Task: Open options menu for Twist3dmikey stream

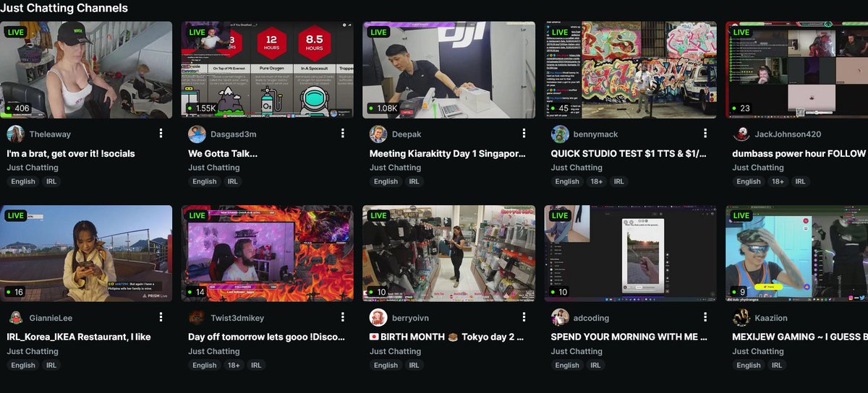Action: (342, 318)
